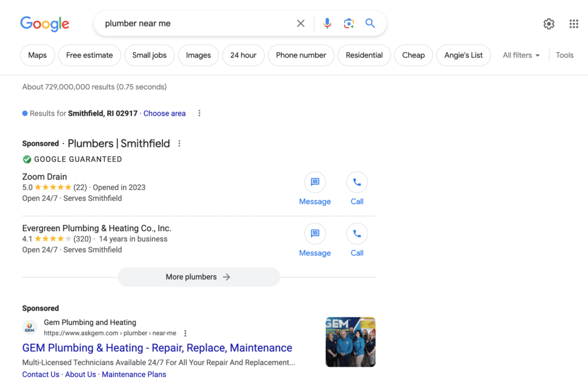588x380 pixels.
Task: Open the Tools menu
Action: (564, 55)
